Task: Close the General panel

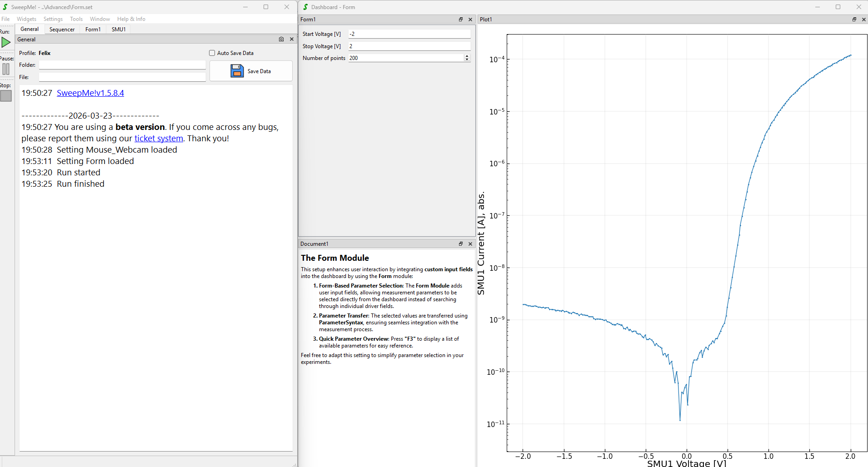Action: [292, 40]
